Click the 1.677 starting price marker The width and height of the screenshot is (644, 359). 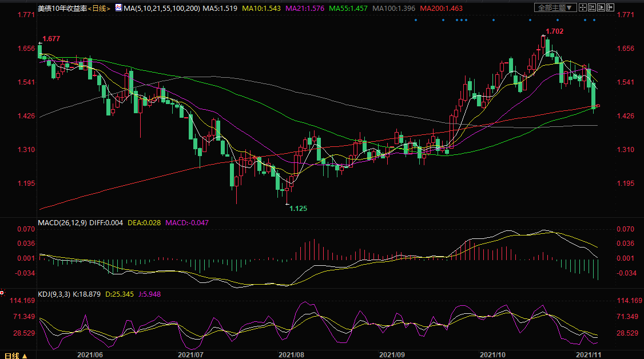click(x=51, y=38)
